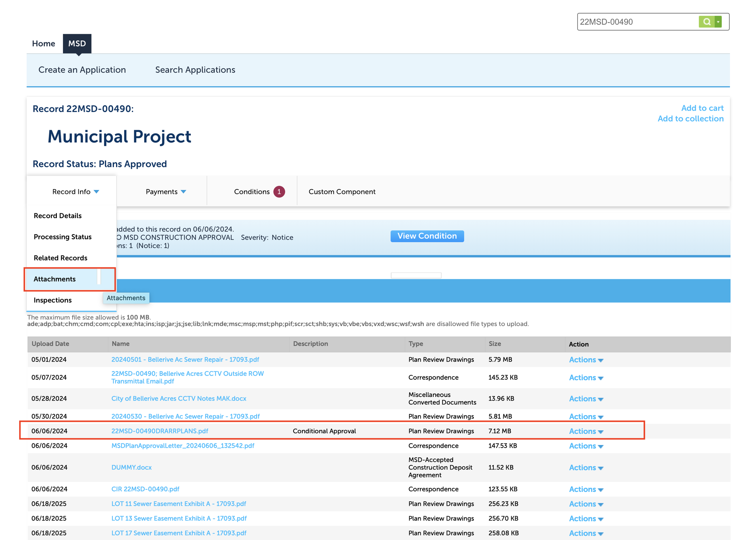Image resolution: width=756 pixels, height=540 pixels.
Task: Open the MSDPlanApprovalLetter PDF link
Action: coord(182,446)
